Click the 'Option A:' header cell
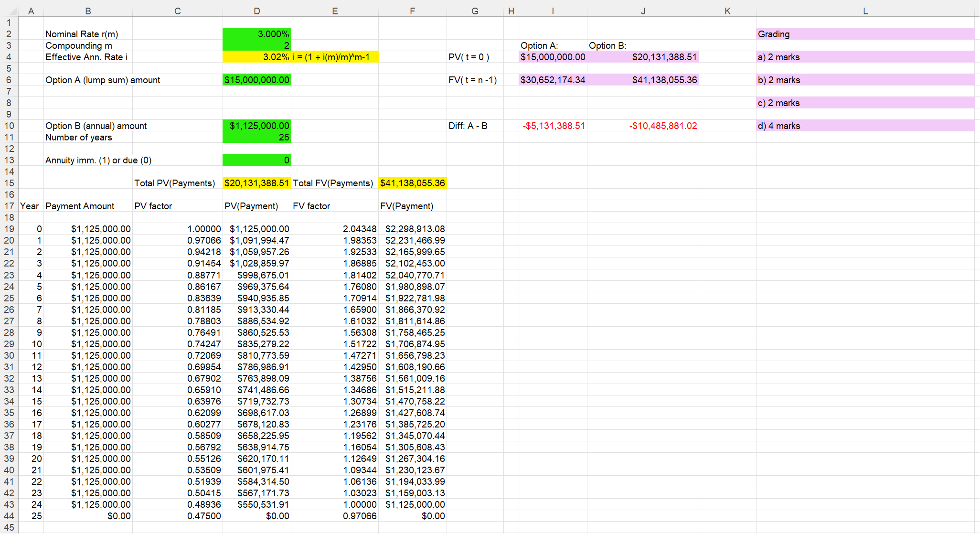 (553, 45)
